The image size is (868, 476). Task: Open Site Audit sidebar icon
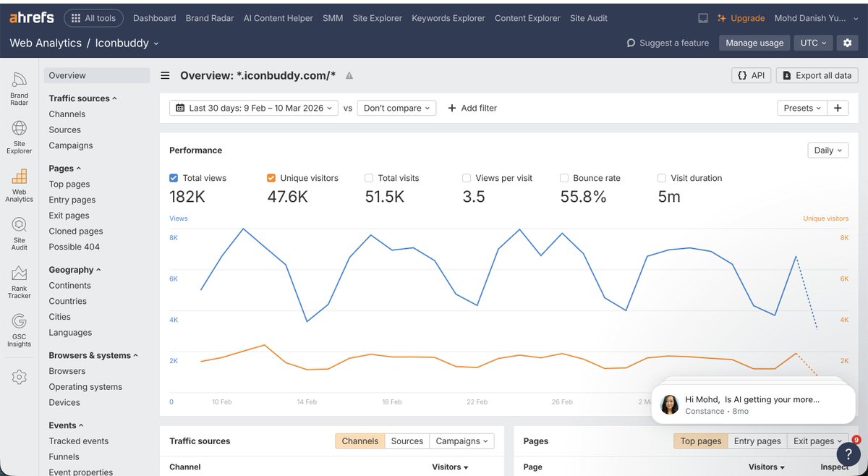point(20,234)
